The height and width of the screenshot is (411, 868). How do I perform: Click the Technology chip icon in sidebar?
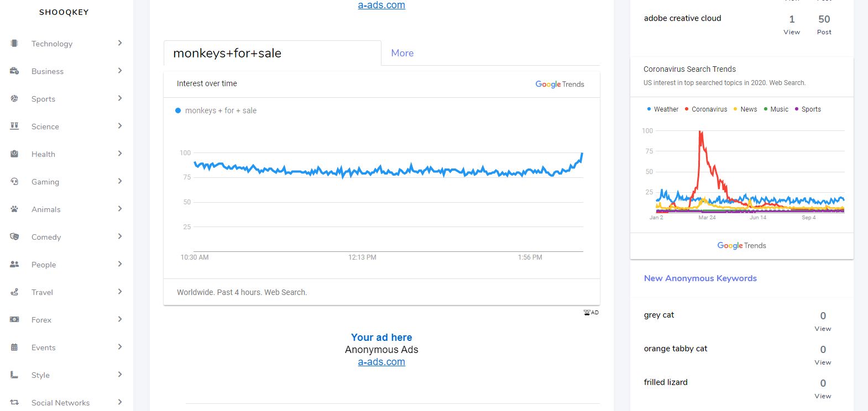pos(14,43)
